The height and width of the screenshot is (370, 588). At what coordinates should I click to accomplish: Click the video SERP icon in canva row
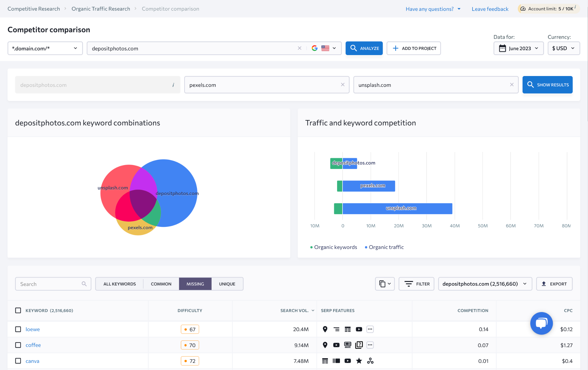click(x=348, y=361)
